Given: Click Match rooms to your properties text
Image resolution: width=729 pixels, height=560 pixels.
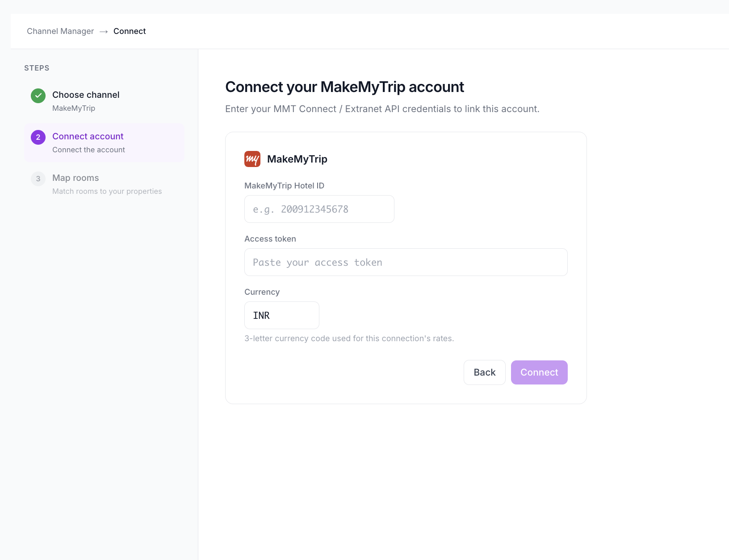Looking at the screenshot, I should click(x=107, y=191).
